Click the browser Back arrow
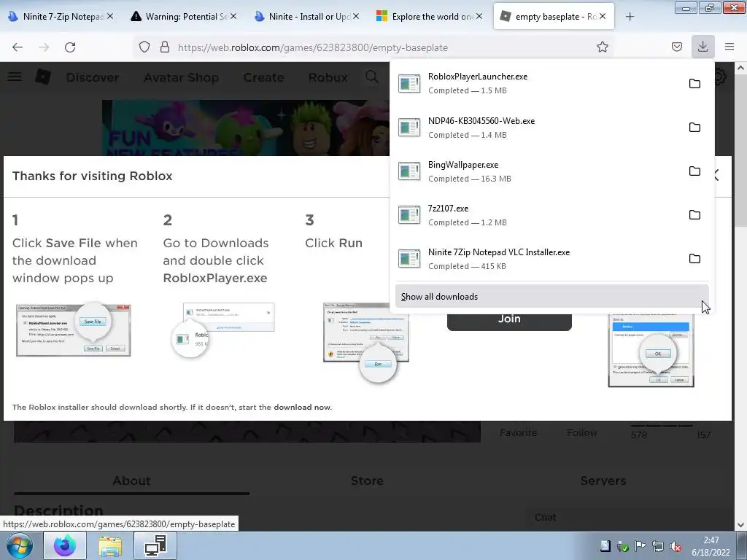Screen dimensions: 747x560 click(18, 47)
